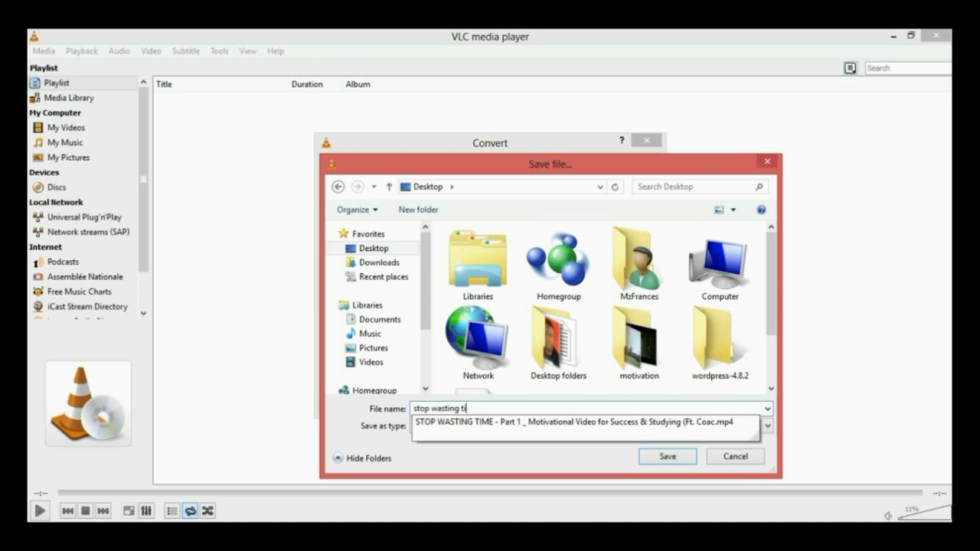Open the change view dropdown arrow

733,210
